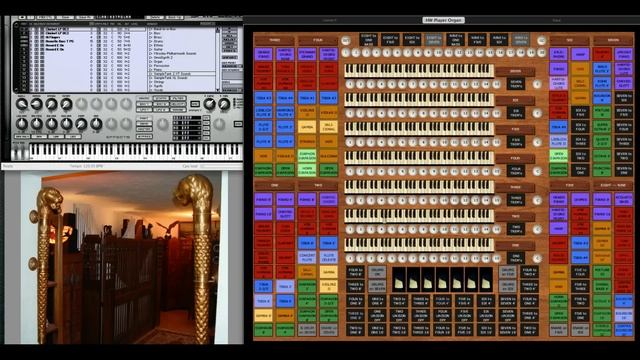Click the THREE division header label
Image resolution: width=640 pixels, height=360 pixels.
point(274,40)
